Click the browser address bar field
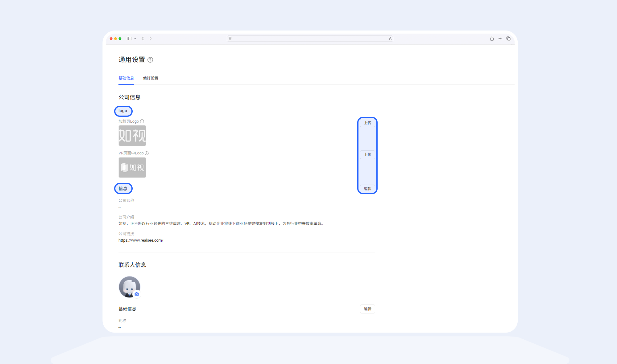 [x=310, y=39]
